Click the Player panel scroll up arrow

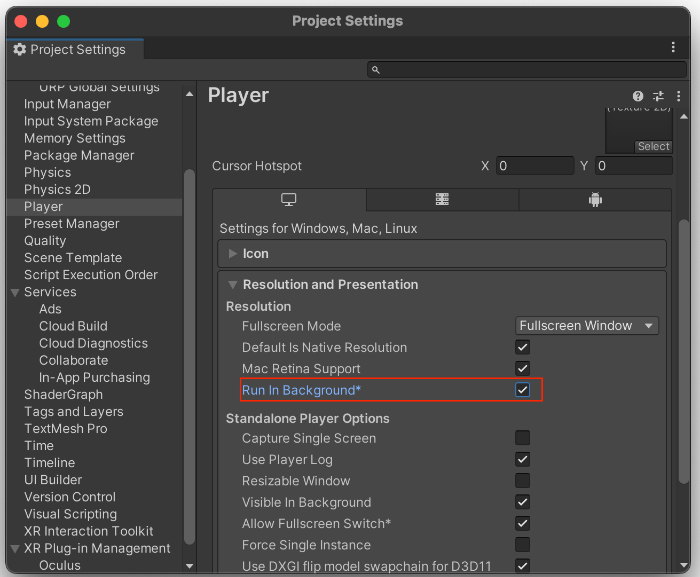pyautogui.click(x=683, y=117)
